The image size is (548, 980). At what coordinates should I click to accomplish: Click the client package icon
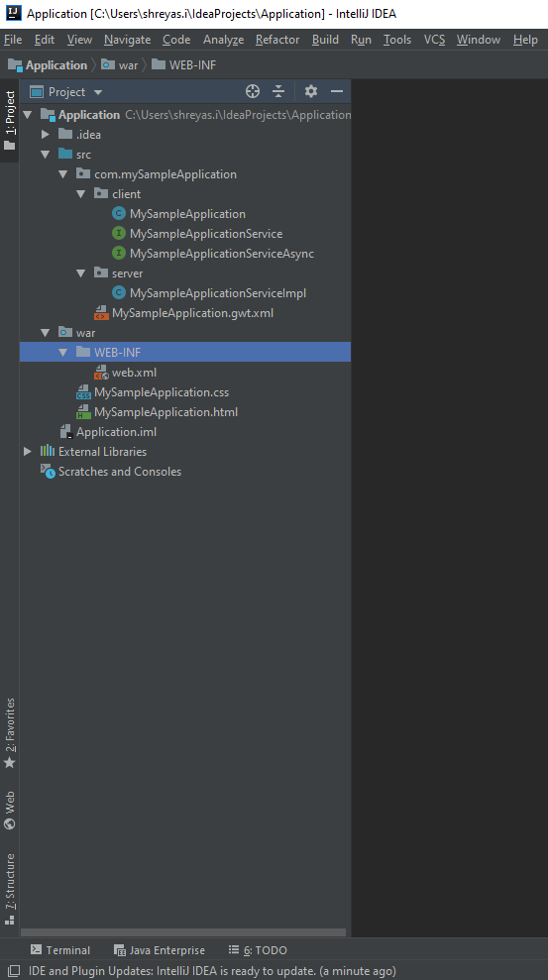point(101,194)
